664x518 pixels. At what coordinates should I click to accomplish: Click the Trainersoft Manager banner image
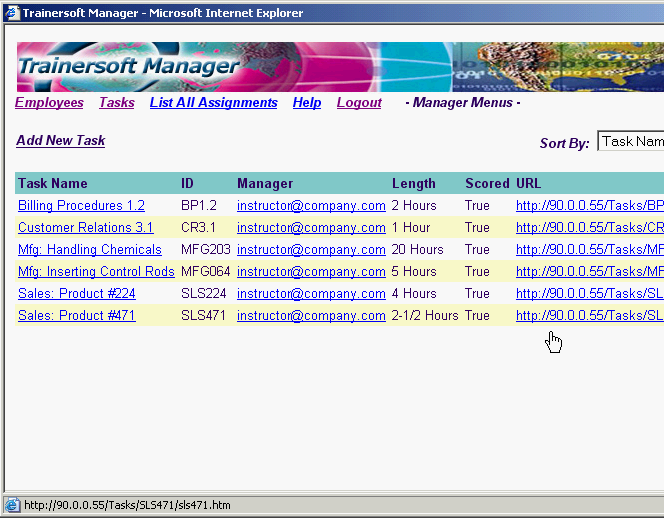point(340,67)
